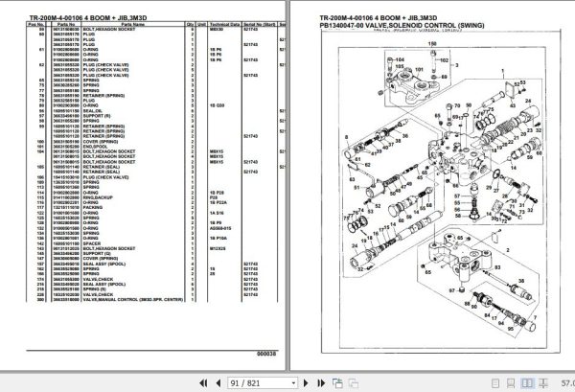Select the SEAL,OIL parts row
This screenshot has width=575, height=392.
pos(154,111)
